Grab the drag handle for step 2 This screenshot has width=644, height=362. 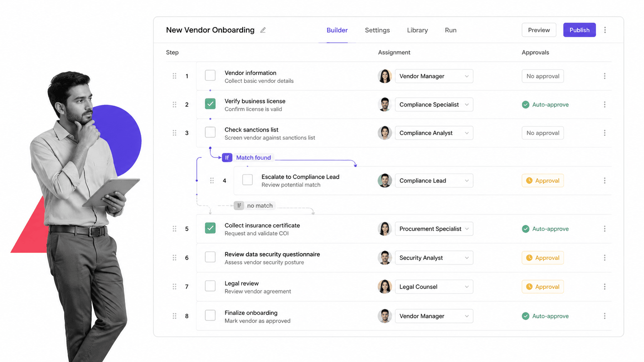174,105
